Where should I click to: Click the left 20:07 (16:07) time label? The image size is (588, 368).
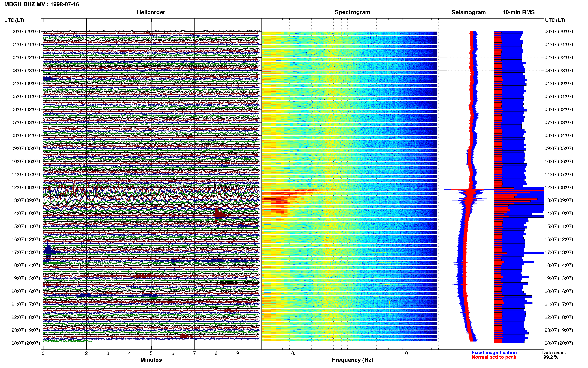coord(26,291)
